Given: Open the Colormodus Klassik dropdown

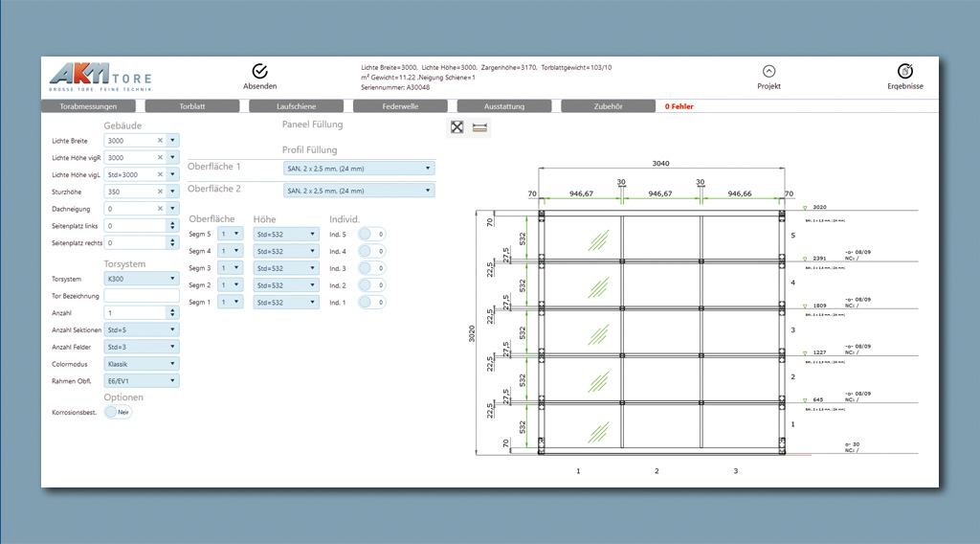Looking at the screenshot, I should click(142, 364).
